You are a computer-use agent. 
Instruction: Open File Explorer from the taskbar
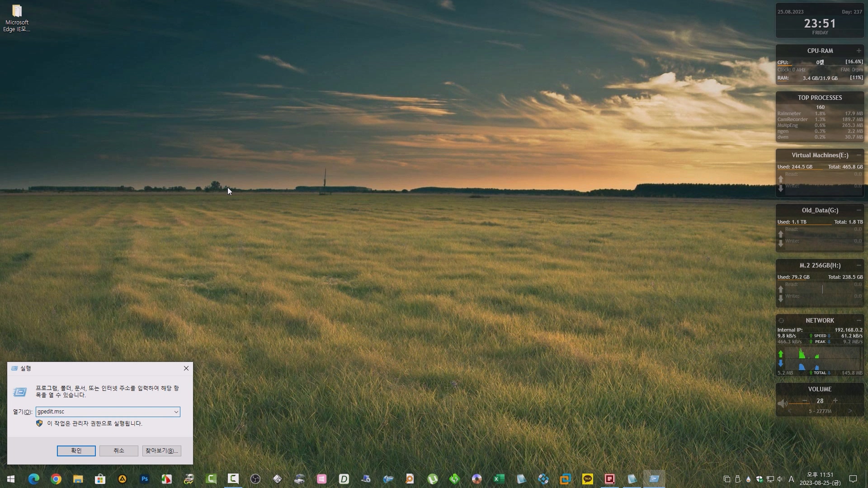[x=78, y=479]
